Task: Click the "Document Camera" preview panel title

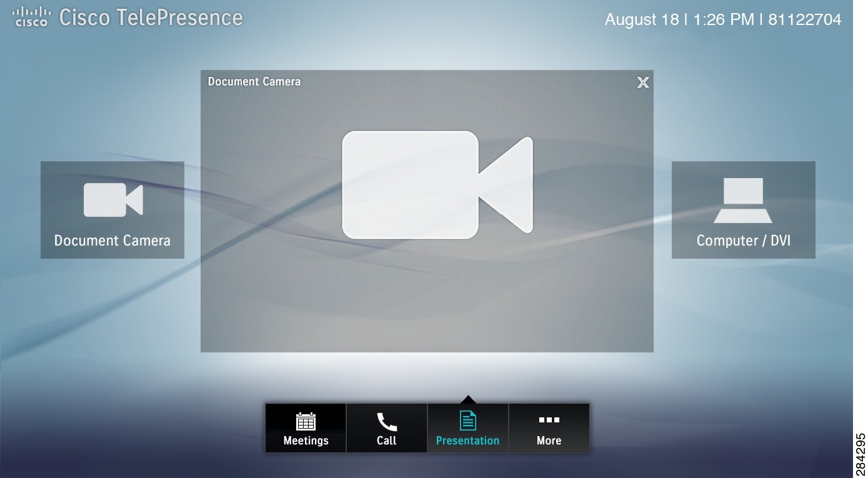Action: click(x=254, y=81)
